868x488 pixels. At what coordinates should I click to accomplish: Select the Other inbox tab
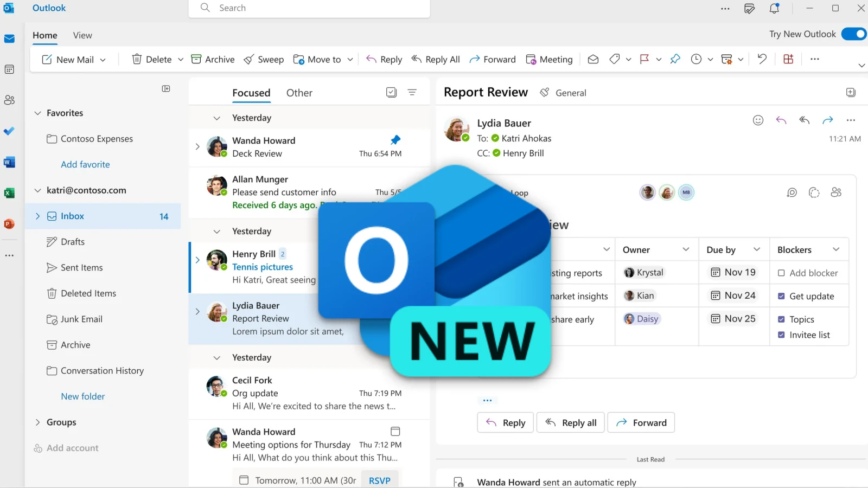tap(299, 93)
